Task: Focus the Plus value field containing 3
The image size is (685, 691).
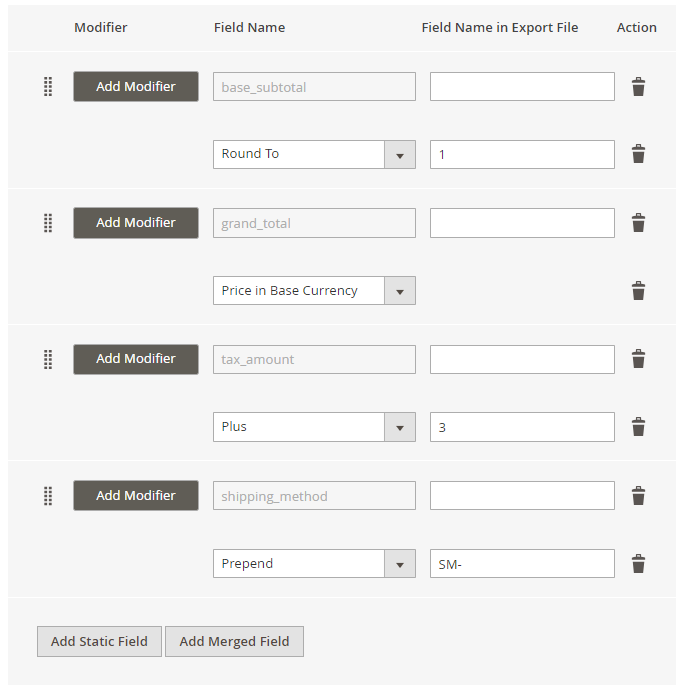Action: click(522, 427)
